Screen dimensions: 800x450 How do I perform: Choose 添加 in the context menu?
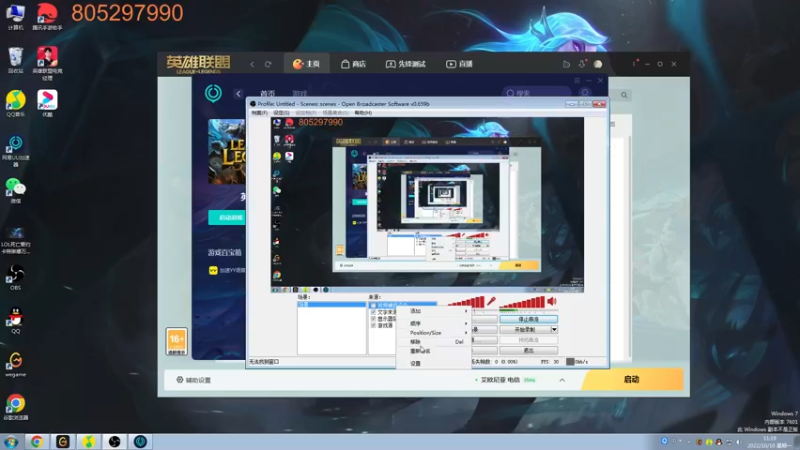(x=433, y=311)
